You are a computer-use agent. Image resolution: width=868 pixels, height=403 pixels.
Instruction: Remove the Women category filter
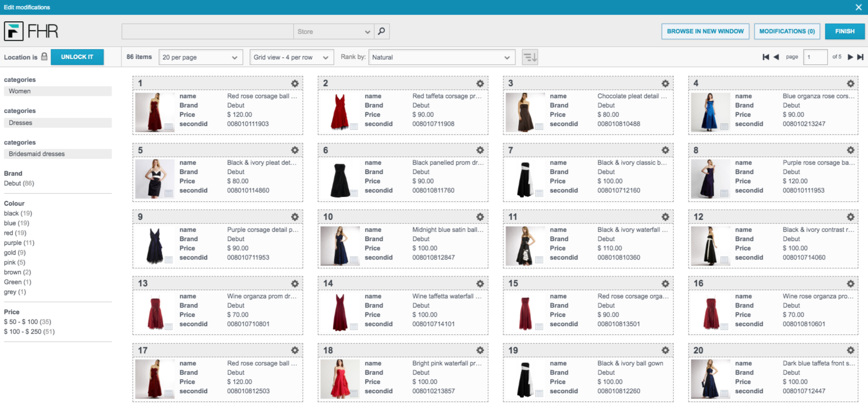coord(58,91)
